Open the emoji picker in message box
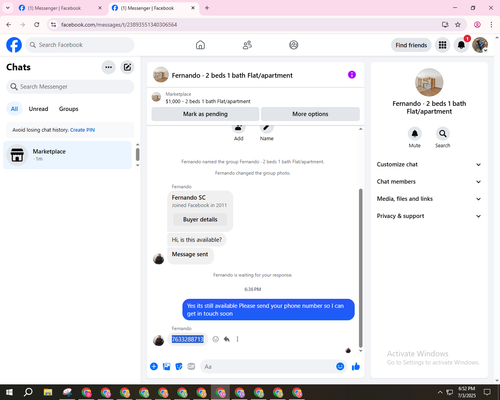 340,366
